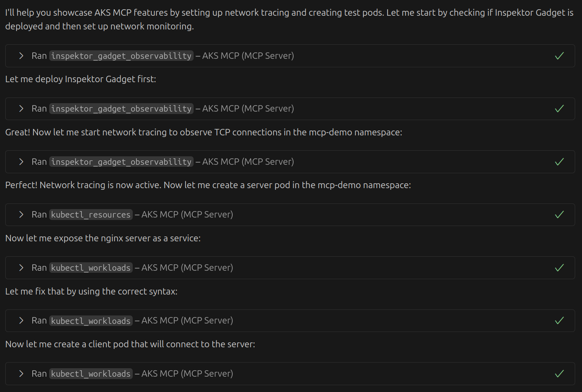Click the checkmark on the Inspektor Gadget deploy call
Viewport: 582px width, 392px height.
[559, 109]
